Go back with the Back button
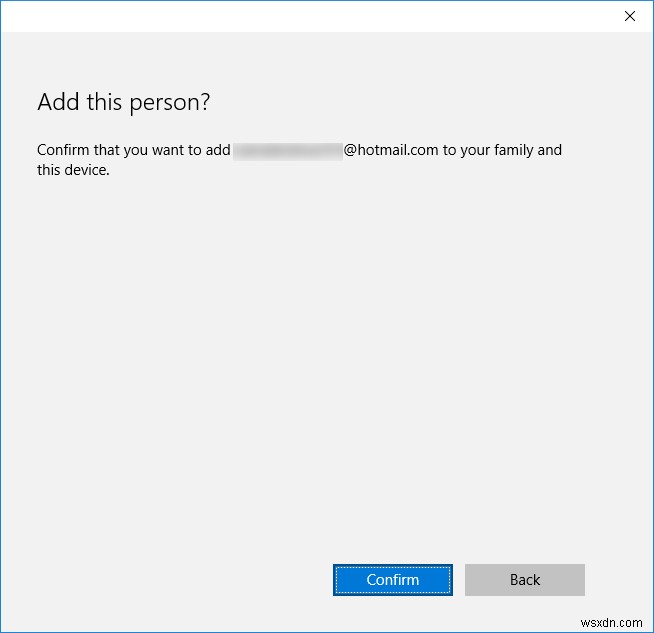This screenshot has height=633, width=654. click(525, 580)
